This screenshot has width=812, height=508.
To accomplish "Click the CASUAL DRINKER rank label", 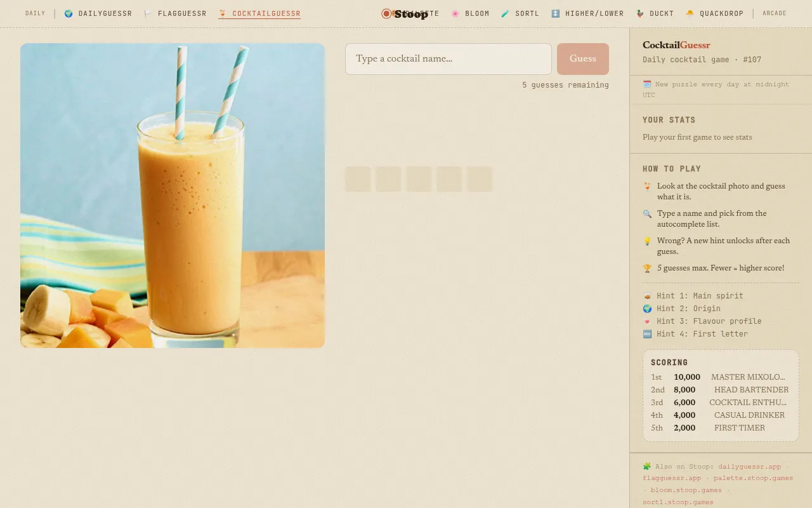I will (749, 415).
